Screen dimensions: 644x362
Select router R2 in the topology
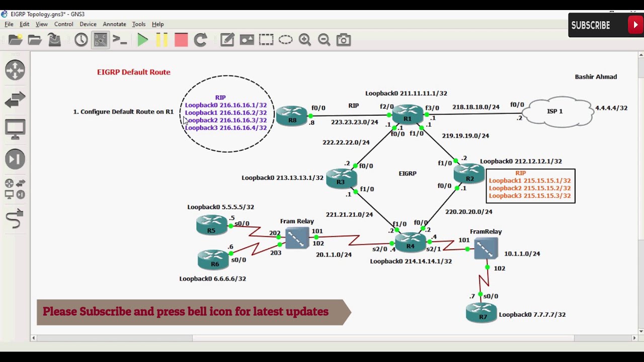click(x=469, y=173)
